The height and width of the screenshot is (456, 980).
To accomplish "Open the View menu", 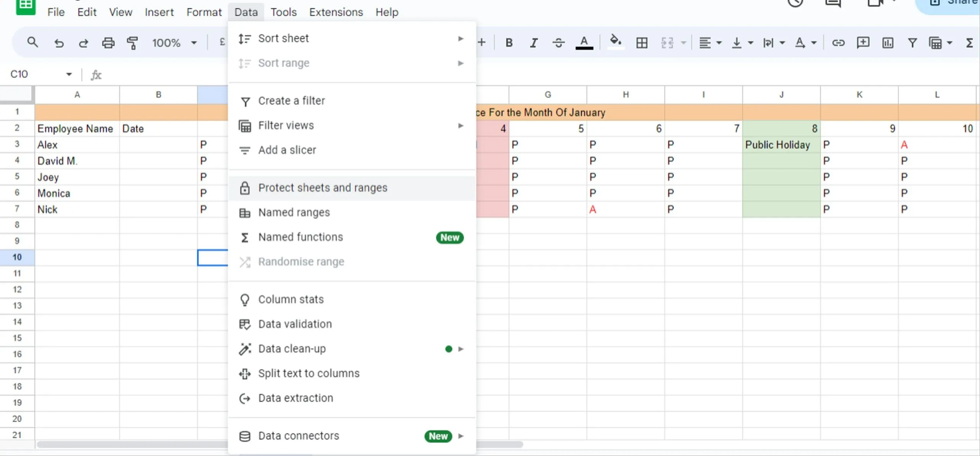I will (121, 12).
